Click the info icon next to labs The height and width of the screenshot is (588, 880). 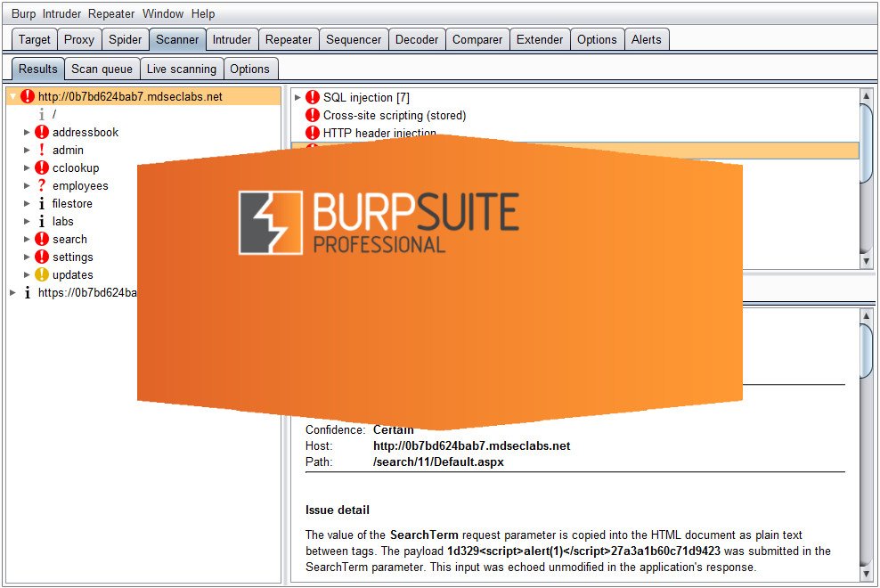tap(42, 221)
